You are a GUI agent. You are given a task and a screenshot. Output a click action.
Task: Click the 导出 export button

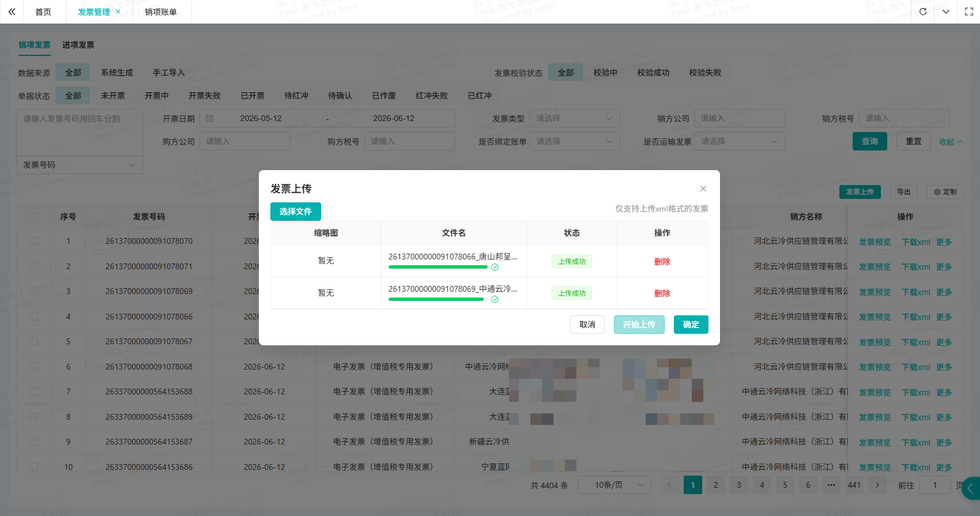coord(904,191)
